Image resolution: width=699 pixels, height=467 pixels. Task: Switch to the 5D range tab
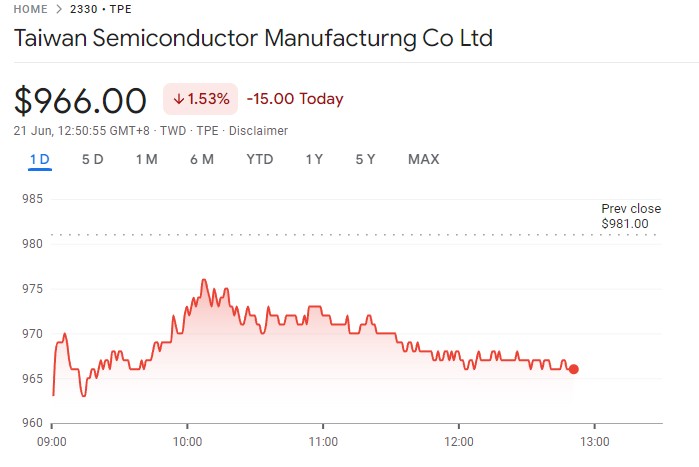[x=92, y=160]
